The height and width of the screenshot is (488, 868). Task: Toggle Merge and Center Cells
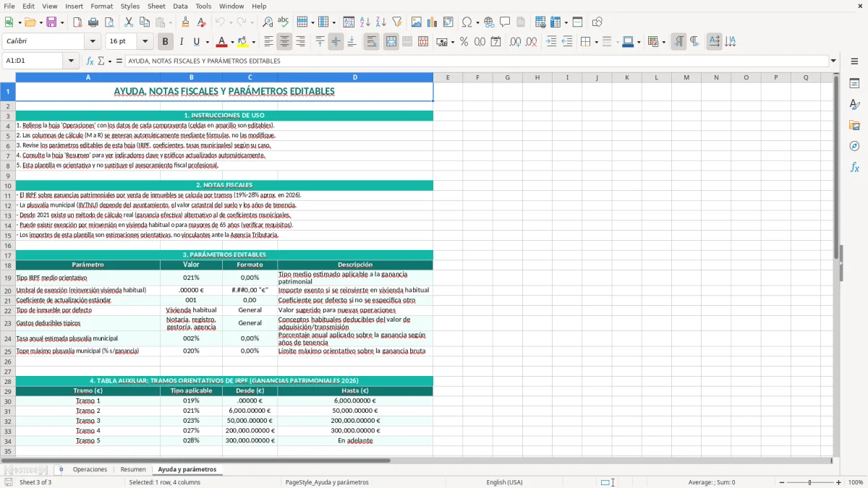[x=391, y=42]
